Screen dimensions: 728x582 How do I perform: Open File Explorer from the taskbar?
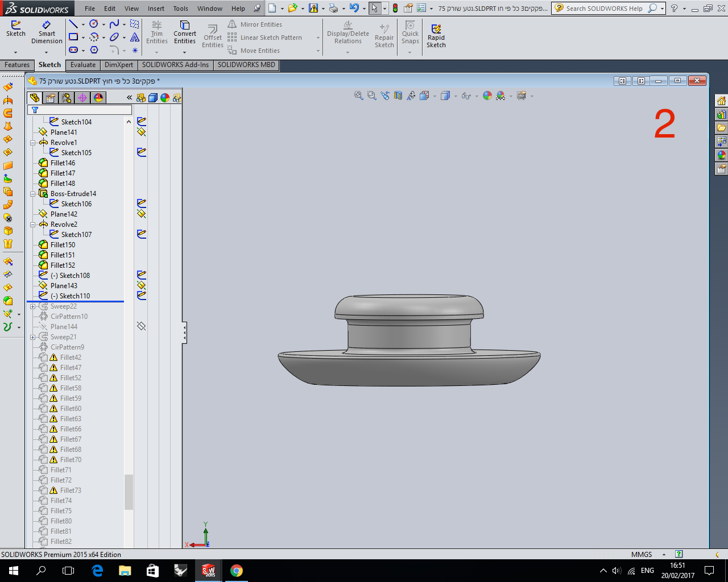click(x=125, y=571)
